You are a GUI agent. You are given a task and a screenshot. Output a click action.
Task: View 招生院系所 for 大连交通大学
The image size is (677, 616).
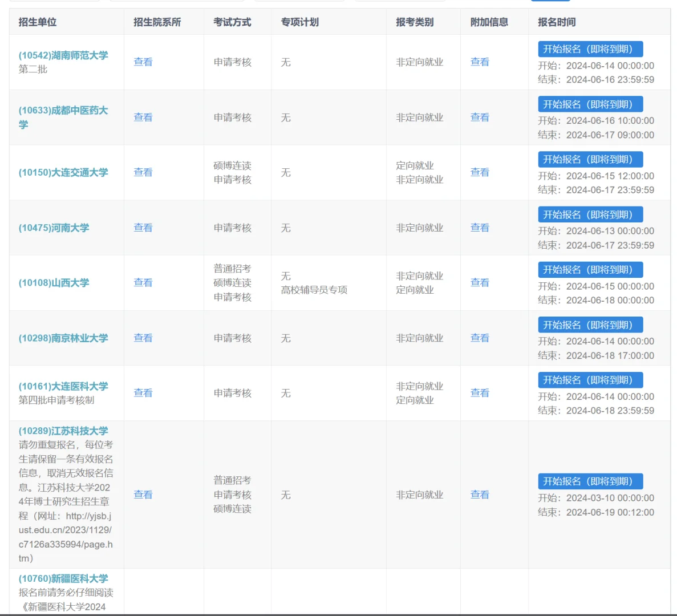coord(143,172)
